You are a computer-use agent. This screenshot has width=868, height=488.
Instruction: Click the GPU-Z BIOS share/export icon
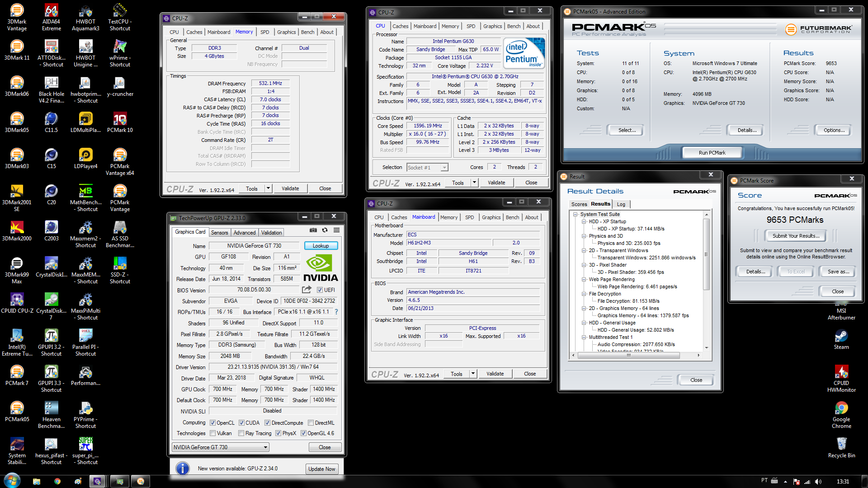[x=307, y=289]
